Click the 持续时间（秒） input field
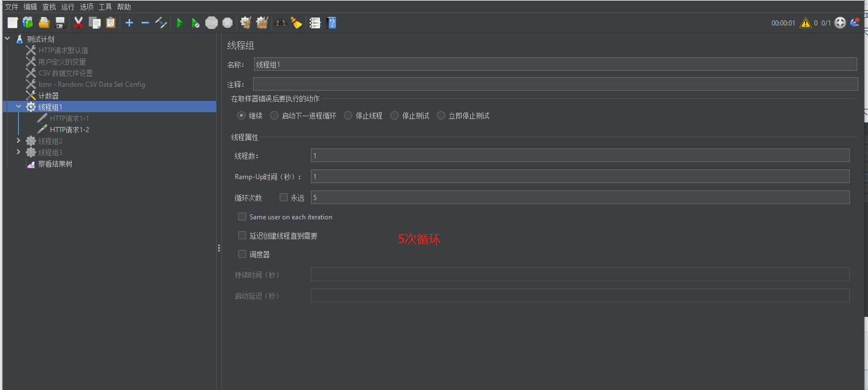Screen dimensions: 868x390 (x=580, y=274)
